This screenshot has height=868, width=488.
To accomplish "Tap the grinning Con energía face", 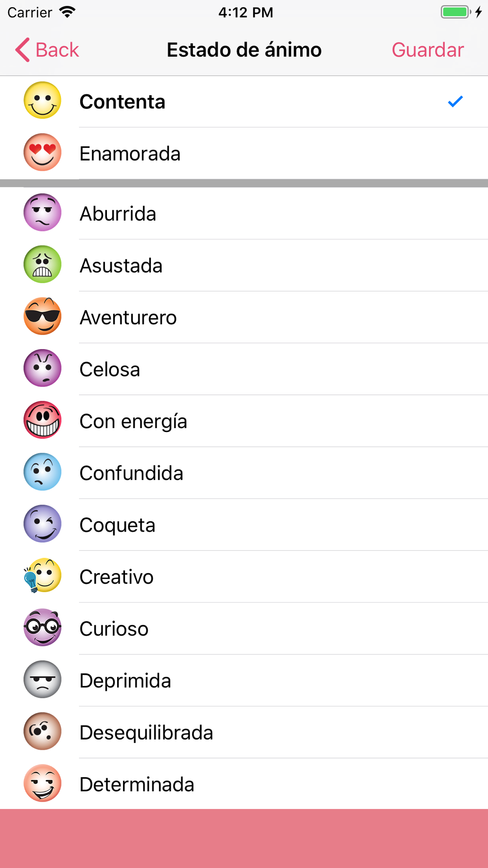I will 42,420.
